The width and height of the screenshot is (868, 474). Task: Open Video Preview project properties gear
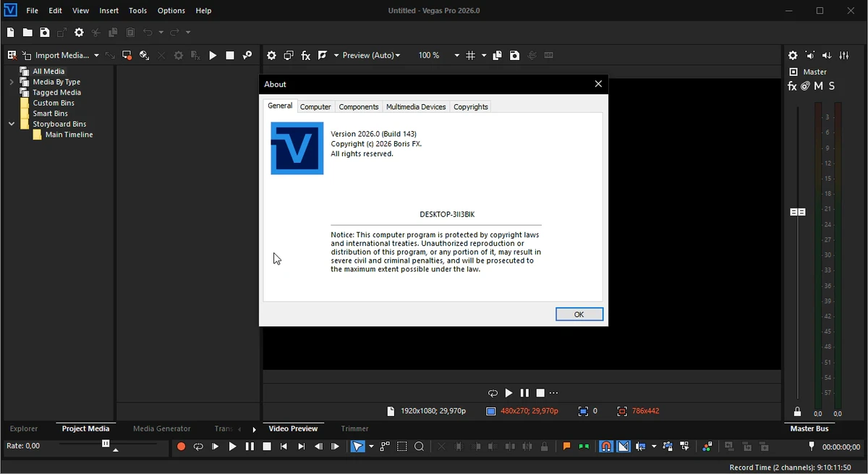click(271, 56)
